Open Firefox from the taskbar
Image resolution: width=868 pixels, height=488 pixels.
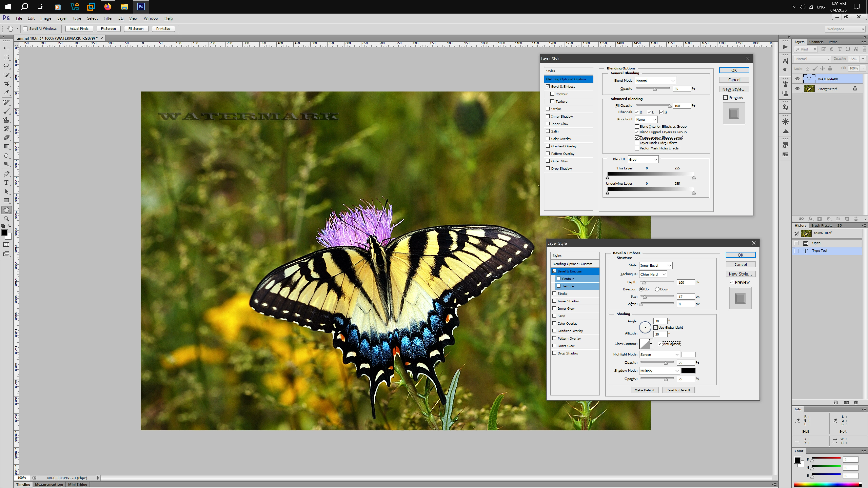coord(108,7)
